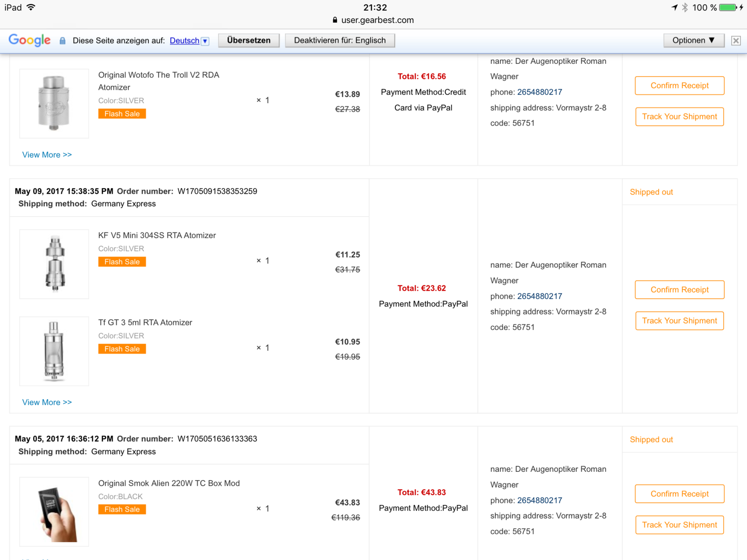Click phone number in the €16.56 order
747x560 pixels.
click(x=540, y=92)
